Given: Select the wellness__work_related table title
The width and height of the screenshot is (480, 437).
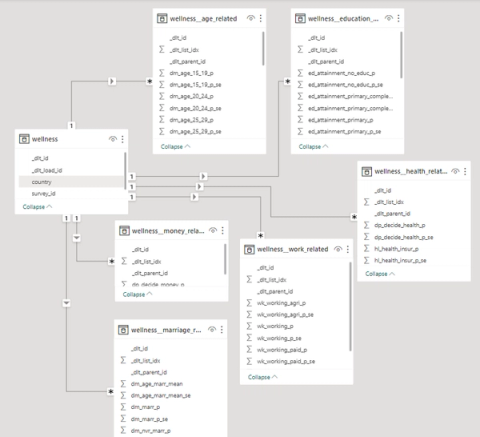Looking at the screenshot, I should tap(293, 249).
